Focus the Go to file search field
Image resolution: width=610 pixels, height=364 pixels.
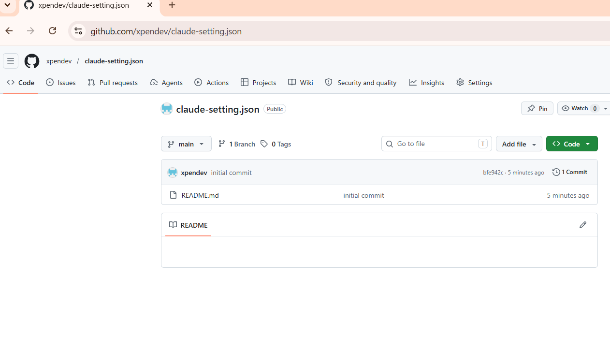(x=436, y=144)
